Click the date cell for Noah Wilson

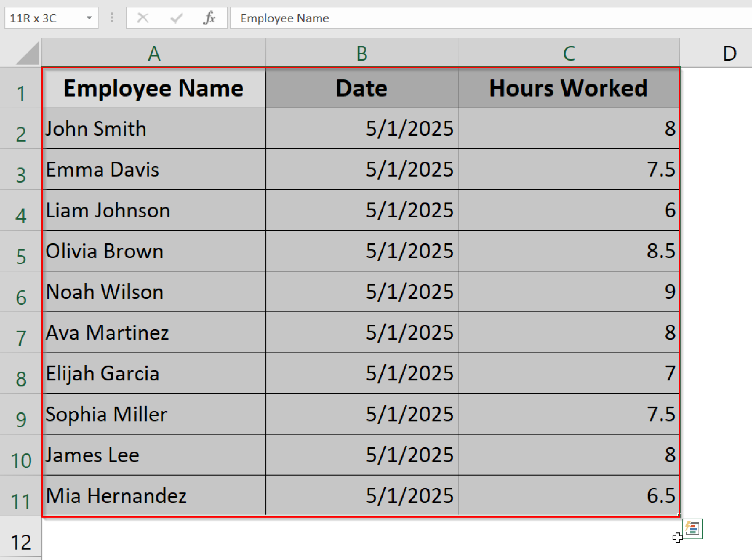click(362, 292)
